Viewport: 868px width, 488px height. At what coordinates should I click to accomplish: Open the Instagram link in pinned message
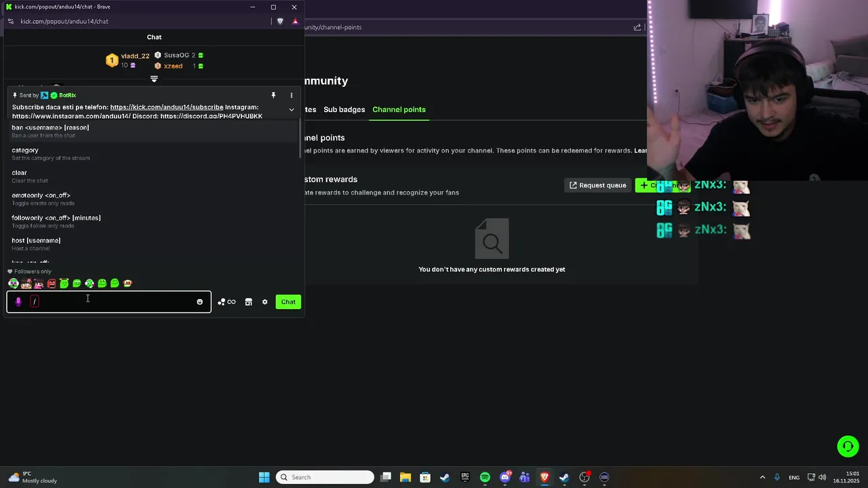click(71, 116)
